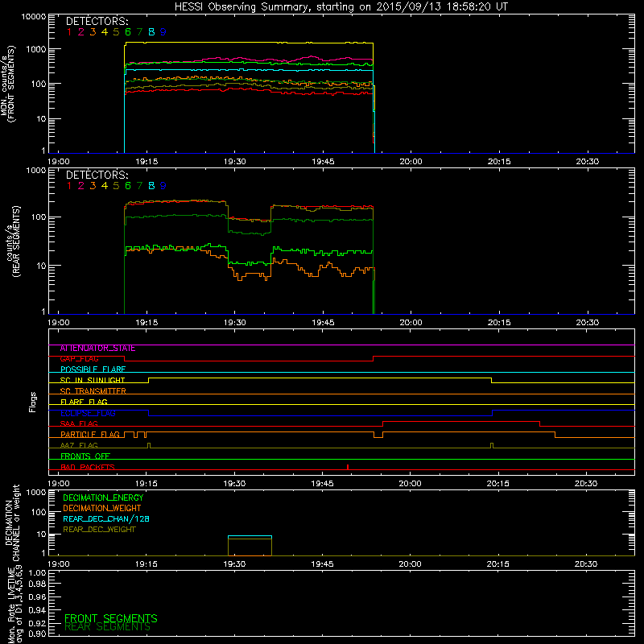Screen dimensions: 644x644
Task: Select red detector 1 in front segments legend
Action: pyautogui.click(x=69, y=31)
